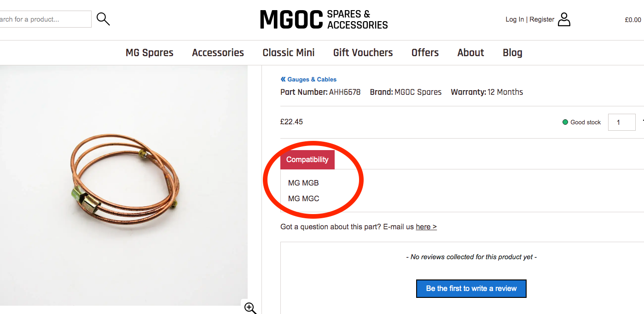Click the MGOC Spares & Accessories logo
This screenshot has width=644, height=314.
pyautogui.click(x=324, y=19)
